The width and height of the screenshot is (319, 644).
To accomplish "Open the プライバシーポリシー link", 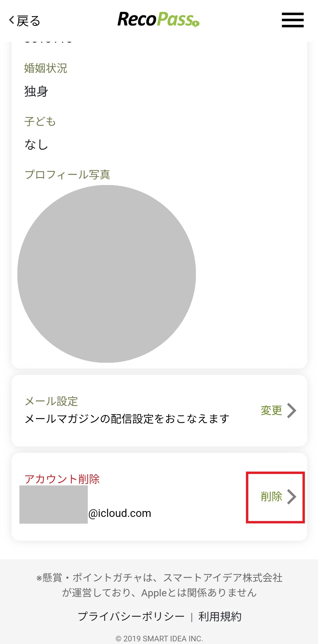I will [131, 616].
